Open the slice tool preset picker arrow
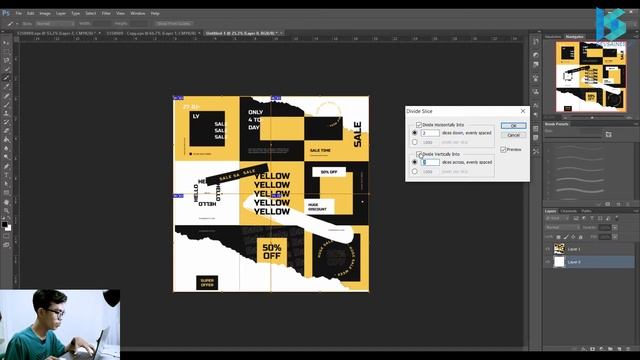The width and height of the screenshot is (640, 360). [x=16, y=24]
